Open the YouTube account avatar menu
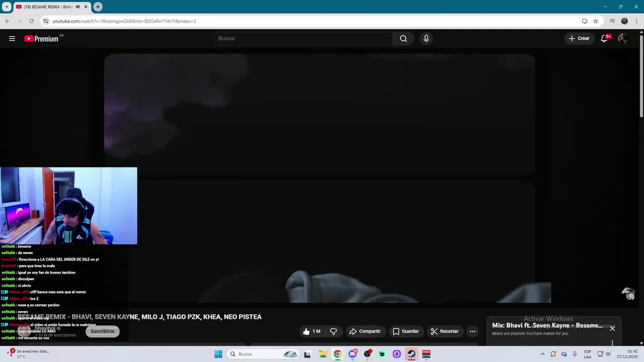Image resolution: width=644 pixels, height=362 pixels. pyautogui.click(x=623, y=39)
